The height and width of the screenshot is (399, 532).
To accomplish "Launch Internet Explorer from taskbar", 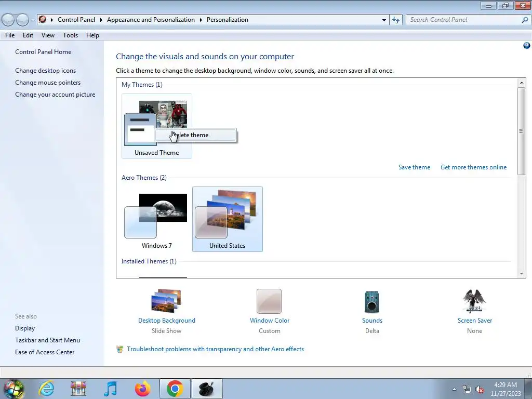I will [x=46, y=389].
